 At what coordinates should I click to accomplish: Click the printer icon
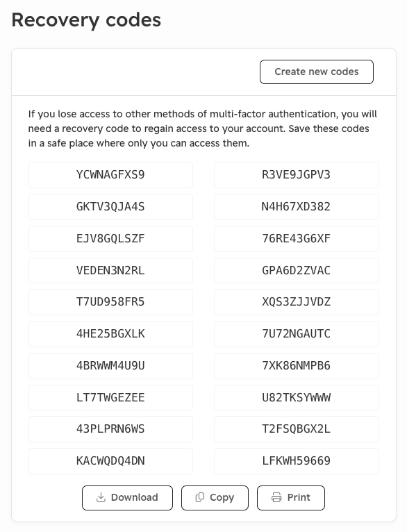[x=276, y=497]
